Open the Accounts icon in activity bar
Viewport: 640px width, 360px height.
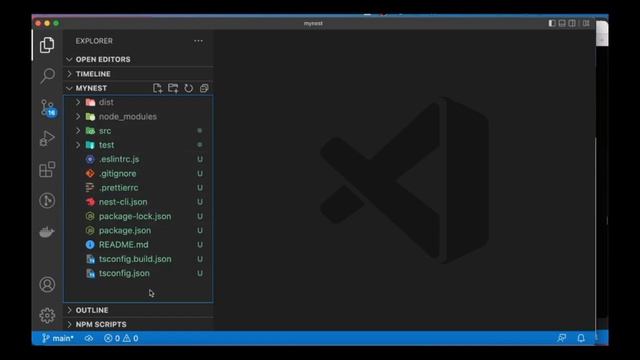pos(47,284)
